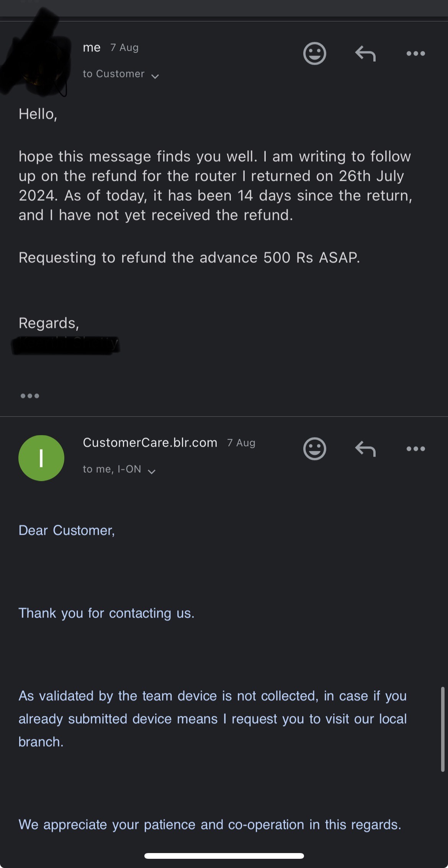Tap the "me" sender name

tap(92, 47)
